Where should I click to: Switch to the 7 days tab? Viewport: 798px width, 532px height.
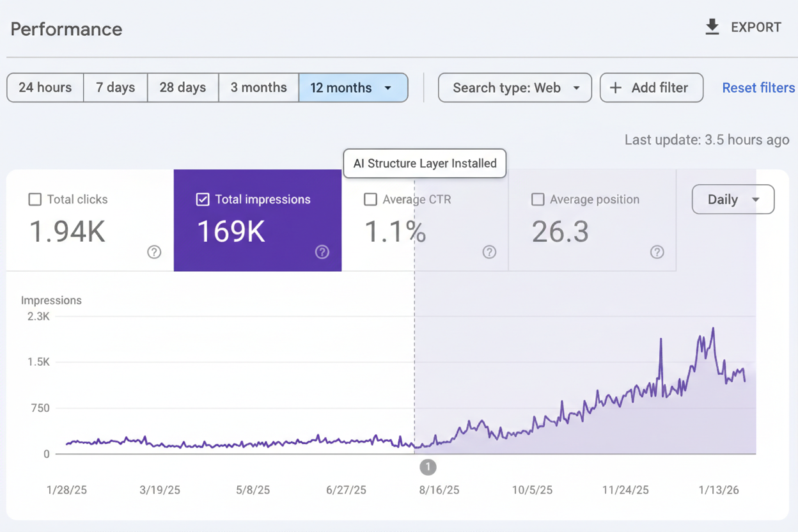(x=115, y=88)
